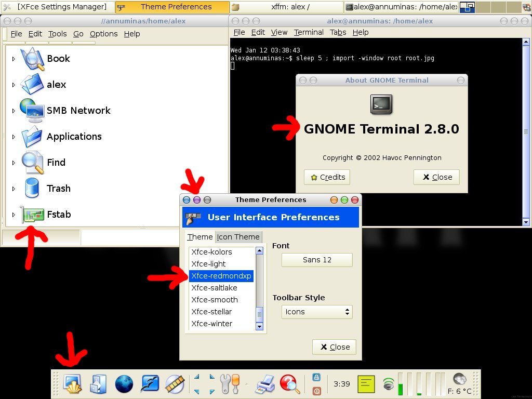
Task: Select the Xfce-stellar theme
Action: (221, 312)
